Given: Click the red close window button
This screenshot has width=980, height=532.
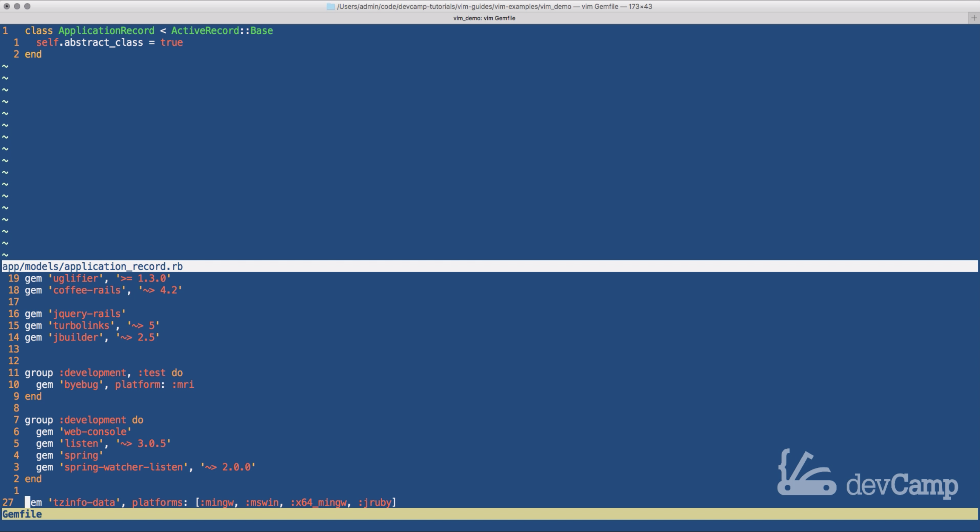Looking at the screenshot, I should pyautogui.click(x=7, y=6).
